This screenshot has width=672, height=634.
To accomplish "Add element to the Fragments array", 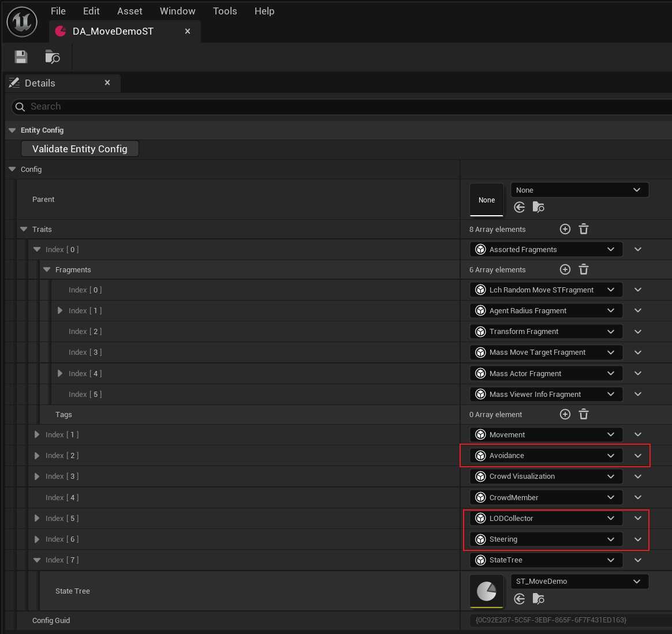I will [x=565, y=269].
